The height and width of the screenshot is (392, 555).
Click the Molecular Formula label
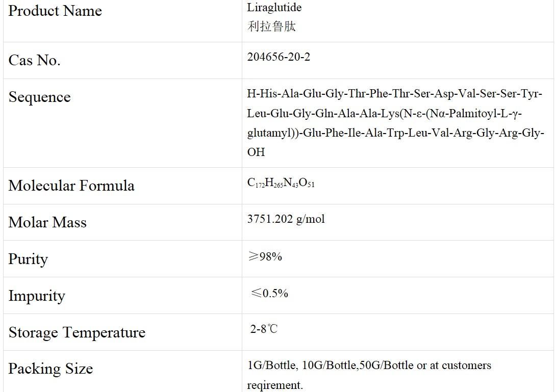tap(71, 186)
